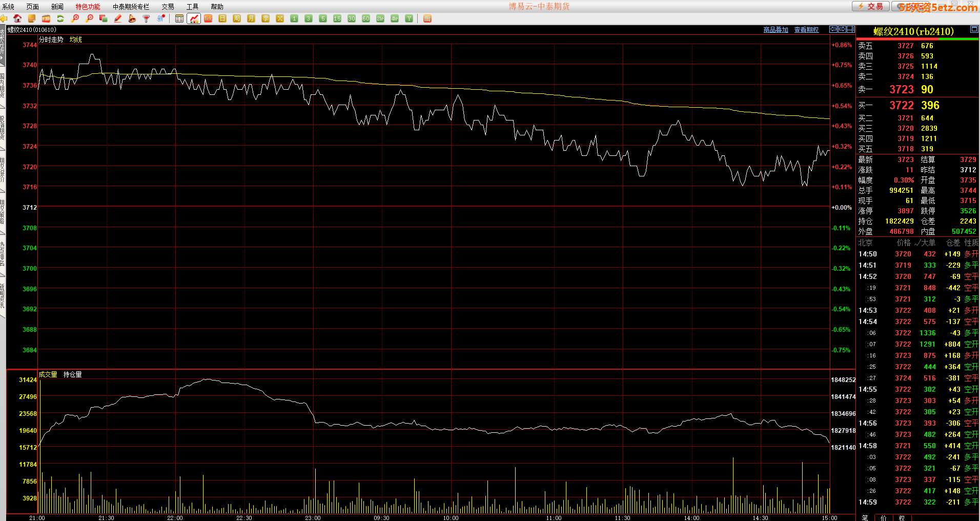Select the red pencil drawing tool
Screen dimensions: 980x521
pos(118,18)
